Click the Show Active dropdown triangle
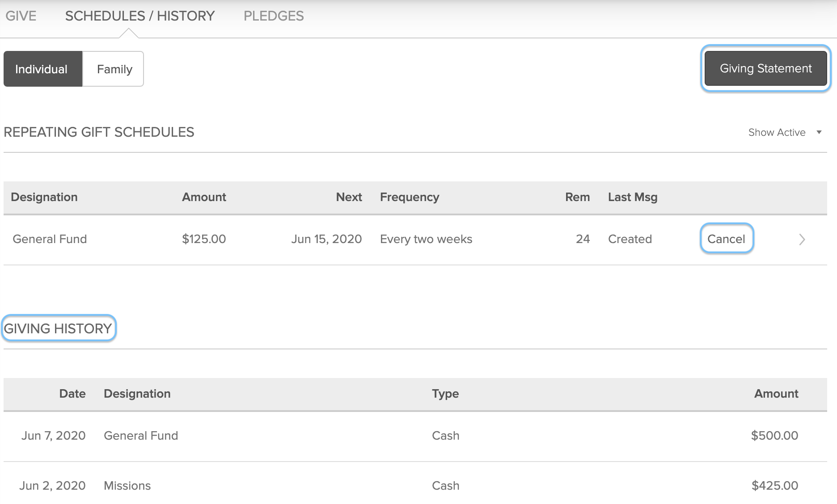Screen dimensions: 837x504 coord(819,132)
